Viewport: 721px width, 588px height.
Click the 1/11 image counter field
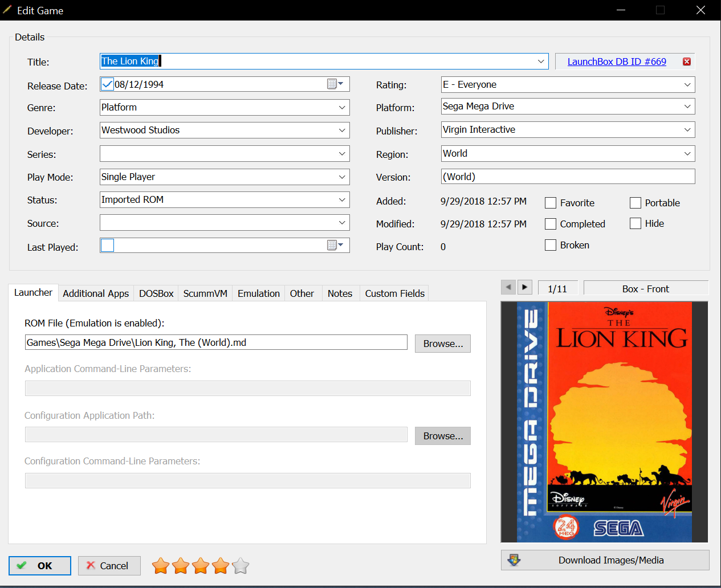click(x=557, y=288)
